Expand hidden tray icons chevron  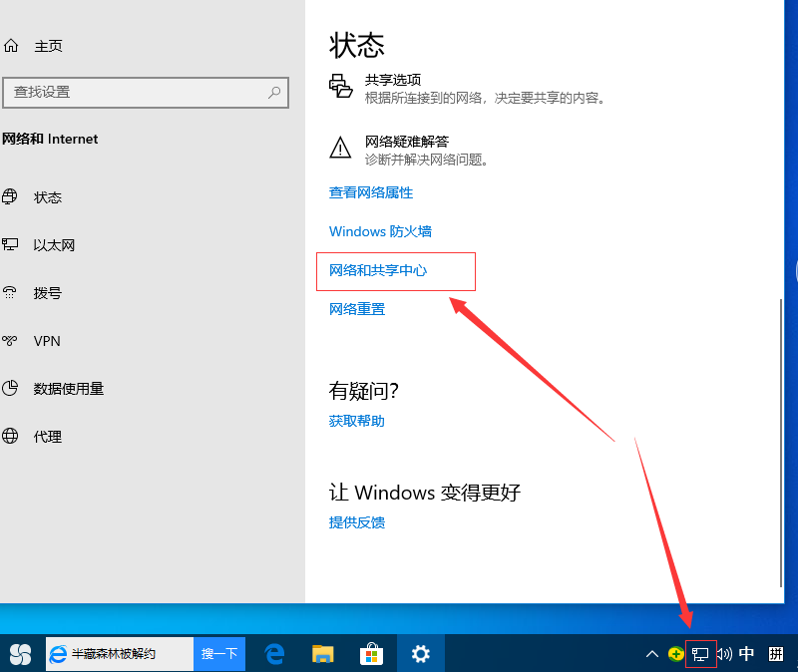pyautogui.click(x=651, y=653)
